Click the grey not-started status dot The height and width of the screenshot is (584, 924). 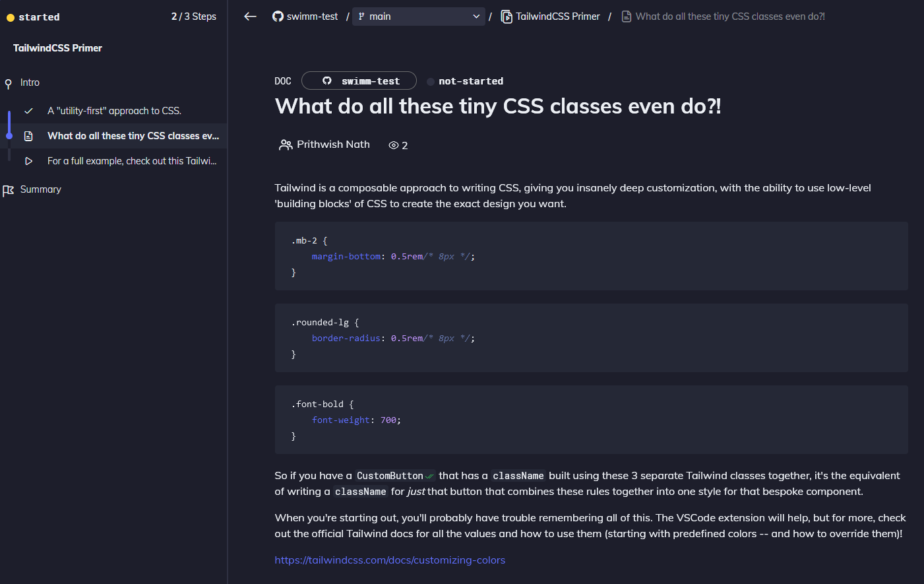431,82
